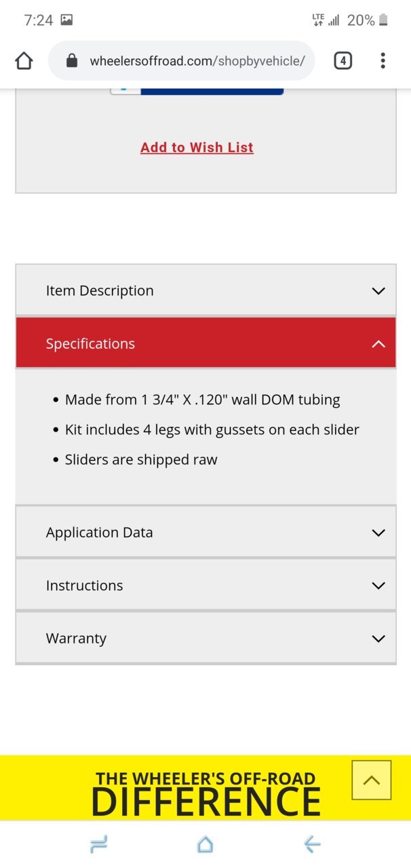Tap the battery icon in status bar
This screenshot has width=411, height=868.
click(383, 20)
